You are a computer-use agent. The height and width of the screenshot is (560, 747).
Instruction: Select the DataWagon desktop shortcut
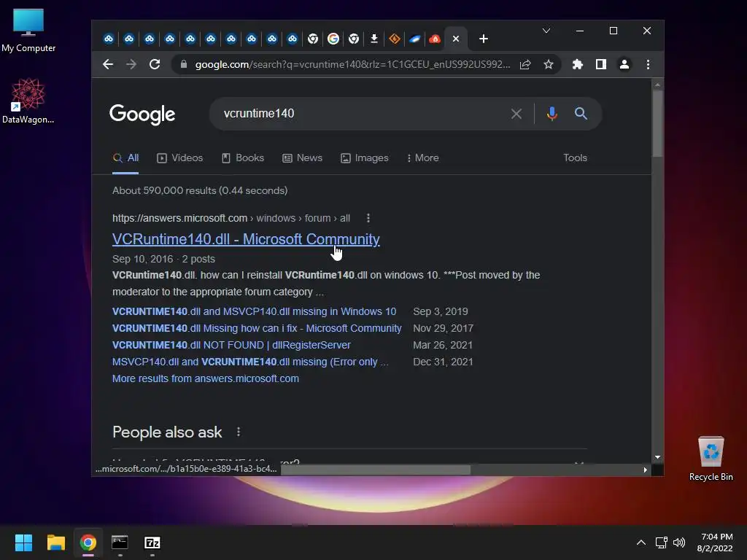(x=28, y=101)
